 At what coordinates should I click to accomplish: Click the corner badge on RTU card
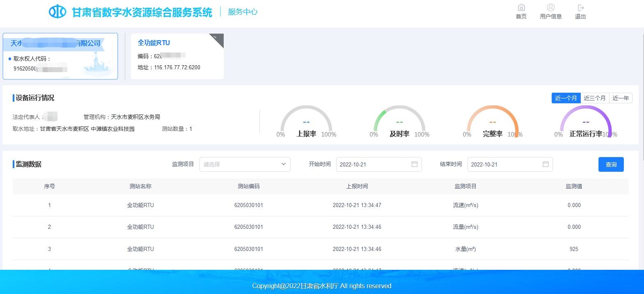tap(218, 39)
